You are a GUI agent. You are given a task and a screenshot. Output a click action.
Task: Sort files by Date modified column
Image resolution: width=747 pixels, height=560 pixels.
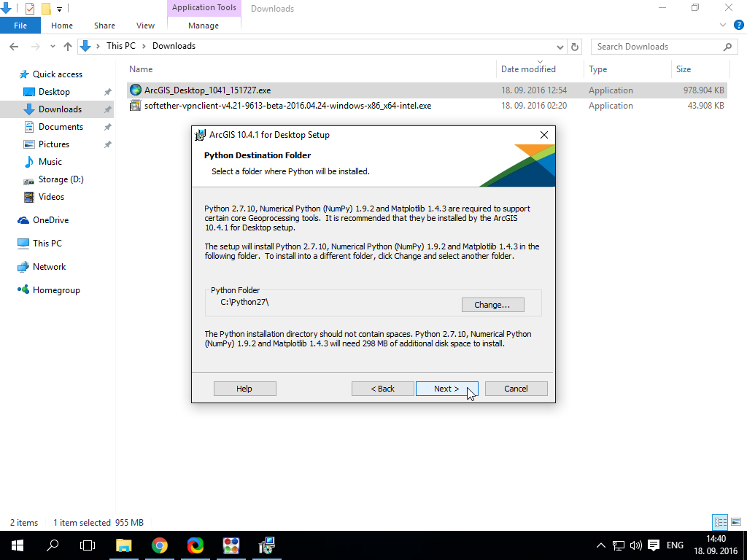(528, 69)
